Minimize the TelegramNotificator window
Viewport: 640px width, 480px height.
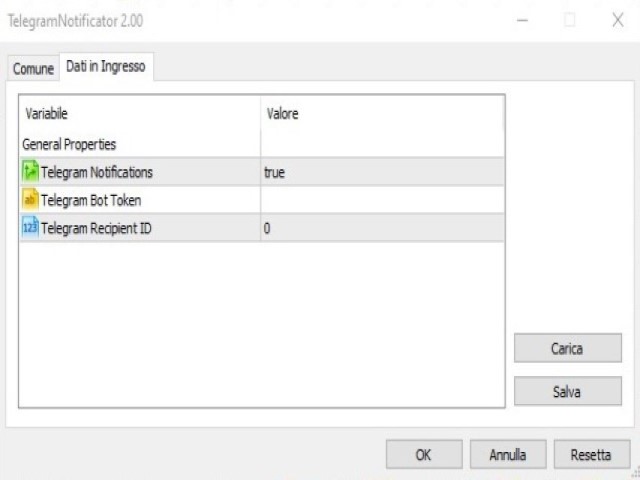point(522,20)
